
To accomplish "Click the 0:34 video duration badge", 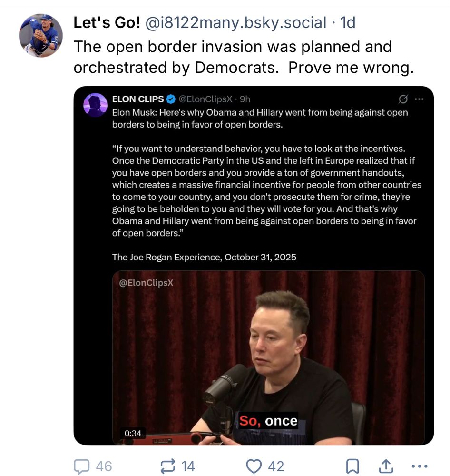I will click(133, 433).
